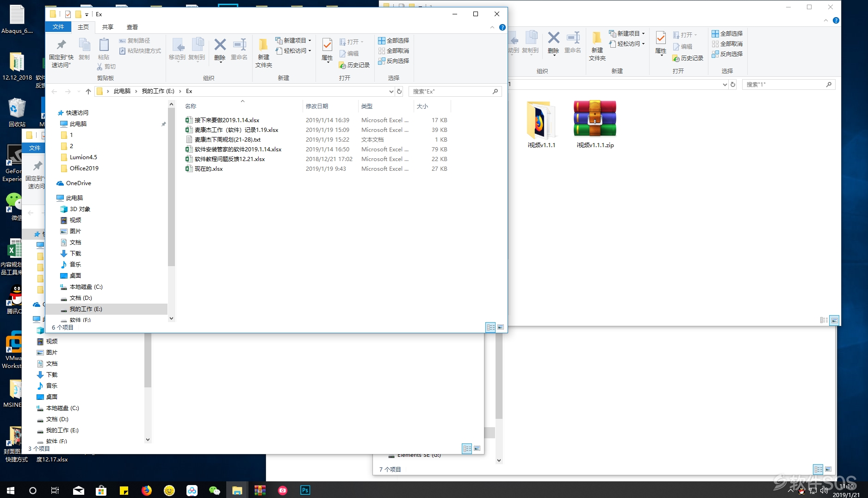Image resolution: width=868 pixels, height=498 pixels.
Task: Click 剪切 (Cut) in clipboard group
Action: [x=106, y=67]
